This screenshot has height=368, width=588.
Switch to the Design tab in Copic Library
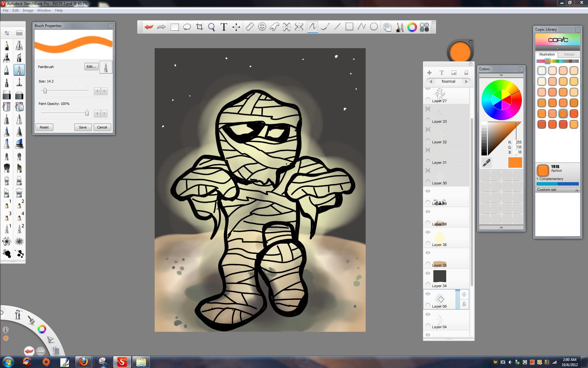click(569, 55)
